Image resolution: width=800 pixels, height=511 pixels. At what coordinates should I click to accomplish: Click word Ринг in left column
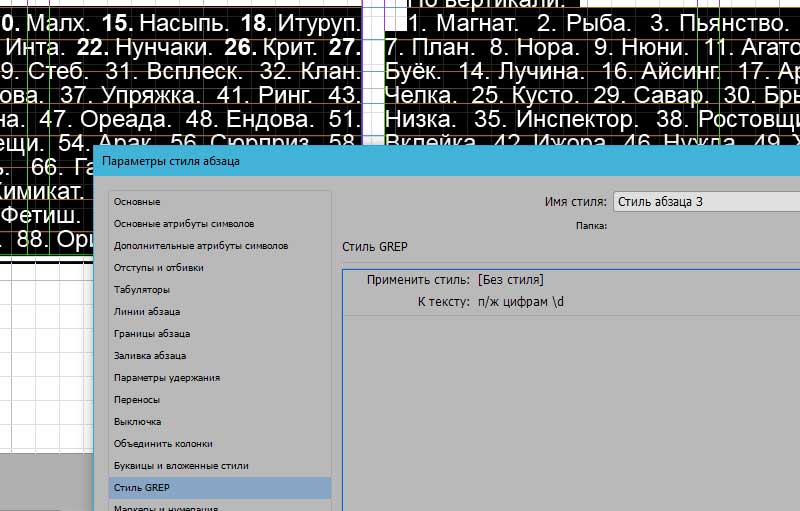point(282,95)
